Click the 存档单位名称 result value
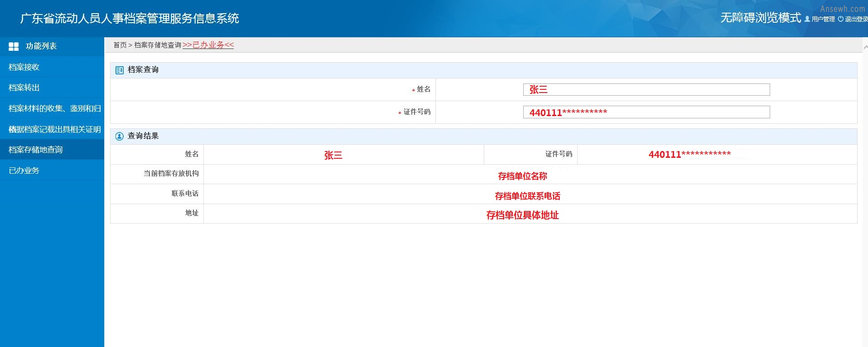Image resolution: width=868 pixels, height=347 pixels. point(522,176)
